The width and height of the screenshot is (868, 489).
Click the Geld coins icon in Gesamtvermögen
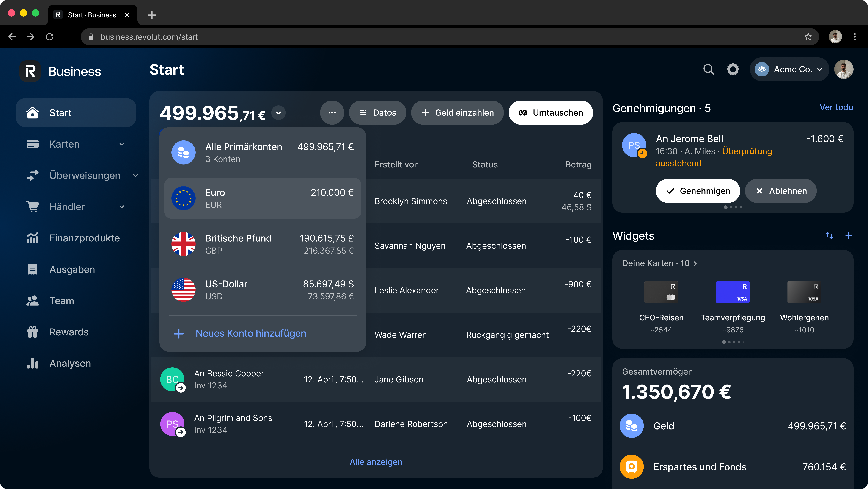631,426
